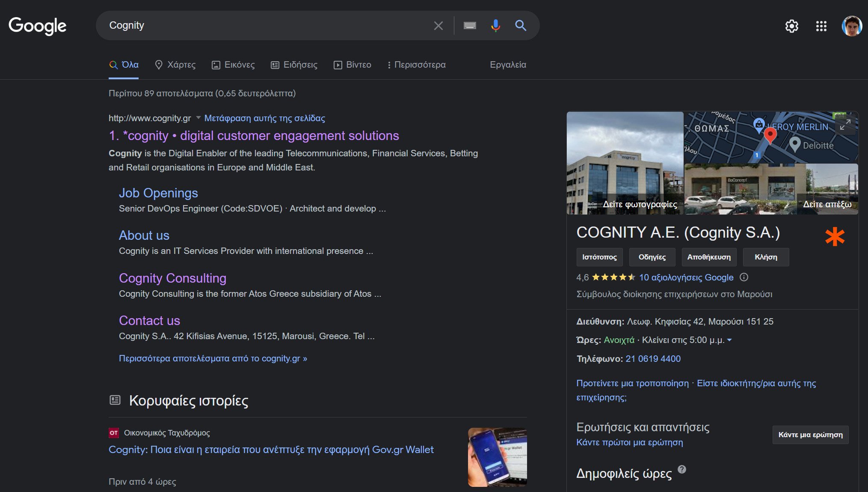The width and height of the screenshot is (868, 492).
Task: Click the Κορυφαίες ιστορίες newspaper icon
Action: pos(115,400)
